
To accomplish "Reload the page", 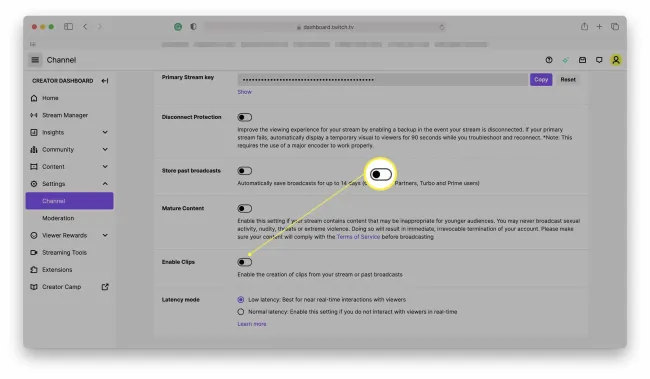I will (442, 27).
